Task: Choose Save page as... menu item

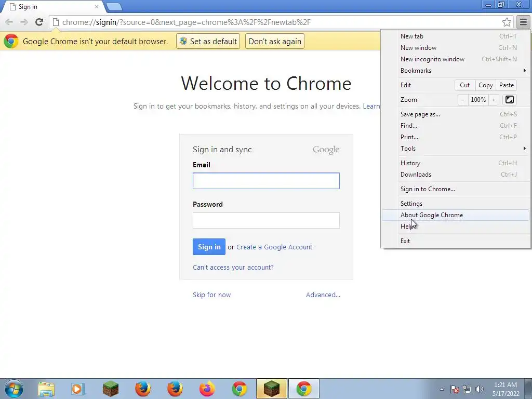Action: (x=456, y=114)
